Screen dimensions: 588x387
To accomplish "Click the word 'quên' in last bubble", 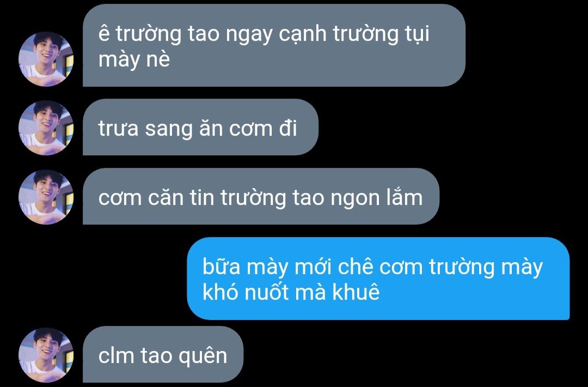I will (203, 355).
